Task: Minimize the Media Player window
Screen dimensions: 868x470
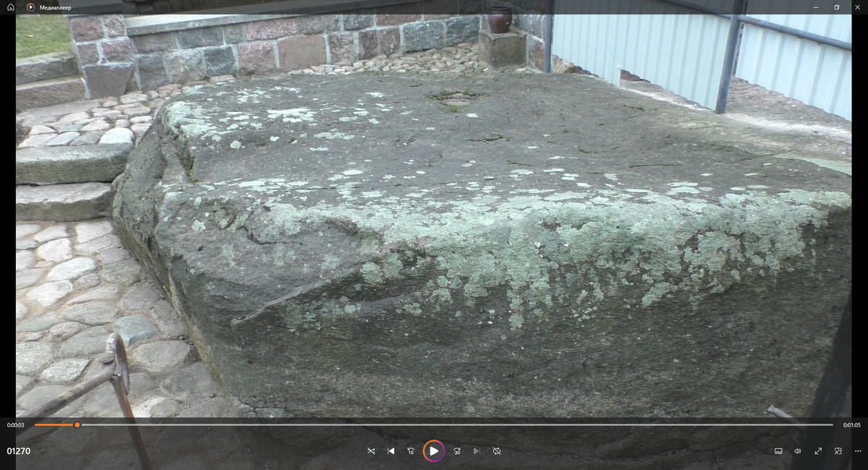Action: (817, 7)
